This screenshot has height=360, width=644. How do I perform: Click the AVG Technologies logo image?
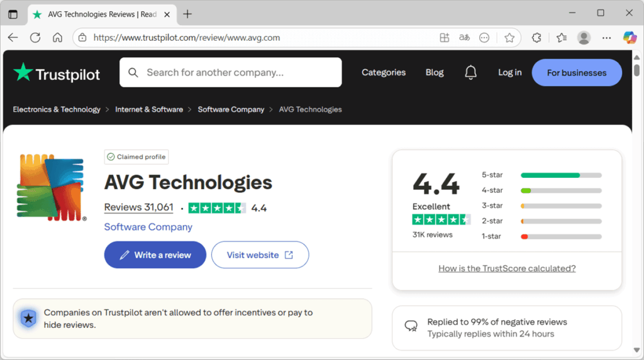[x=52, y=187]
